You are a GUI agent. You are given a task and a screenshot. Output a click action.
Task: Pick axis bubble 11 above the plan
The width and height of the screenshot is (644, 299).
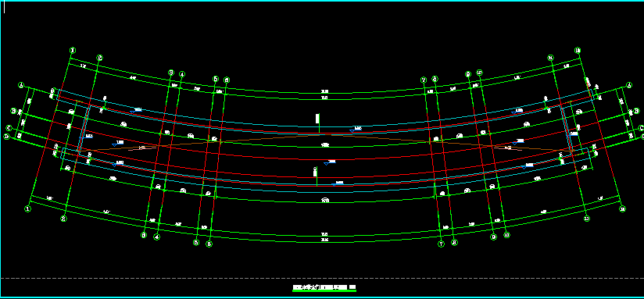(x=551, y=58)
